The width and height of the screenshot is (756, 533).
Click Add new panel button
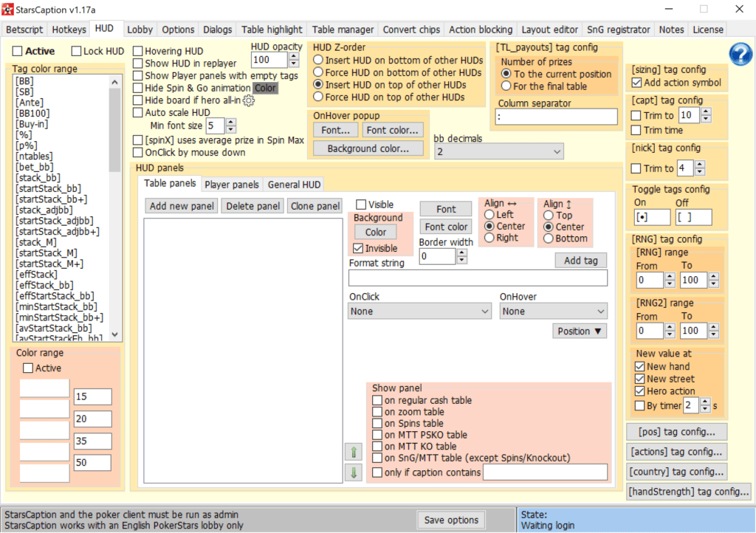(x=182, y=206)
